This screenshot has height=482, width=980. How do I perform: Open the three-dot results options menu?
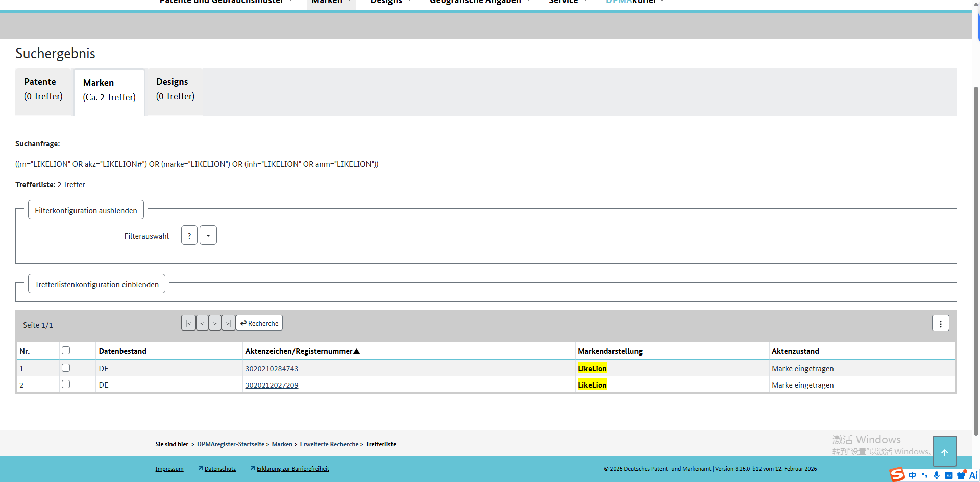point(940,323)
